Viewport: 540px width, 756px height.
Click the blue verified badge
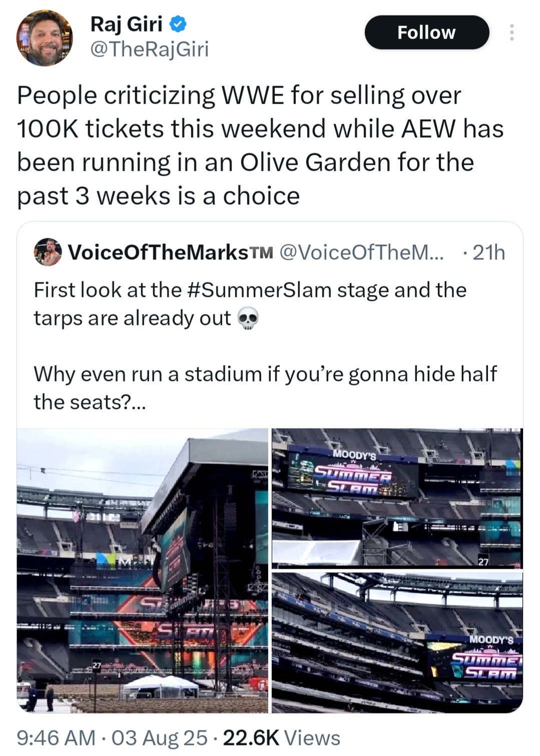(x=178, y=23)
